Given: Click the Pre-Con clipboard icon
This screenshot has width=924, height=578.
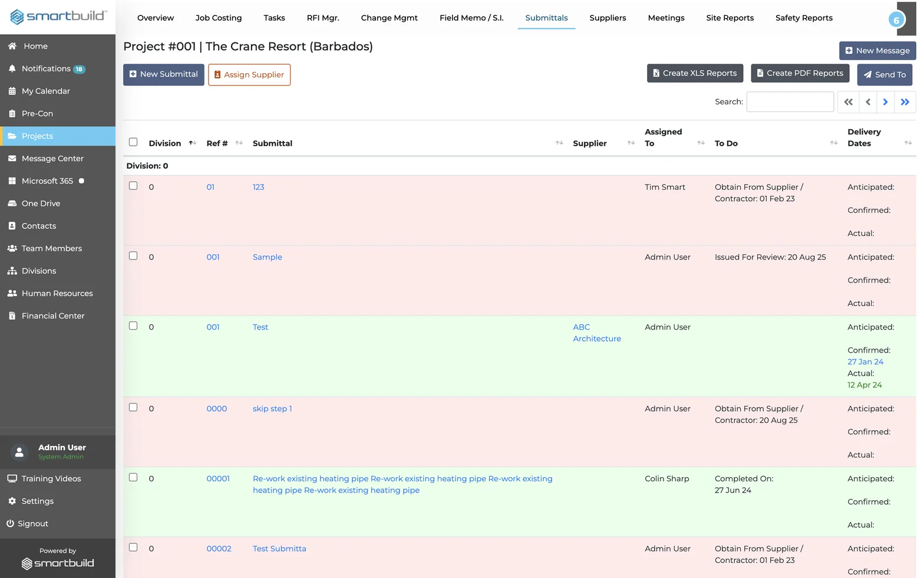Looking at the screenshot, I should (12, 113).
